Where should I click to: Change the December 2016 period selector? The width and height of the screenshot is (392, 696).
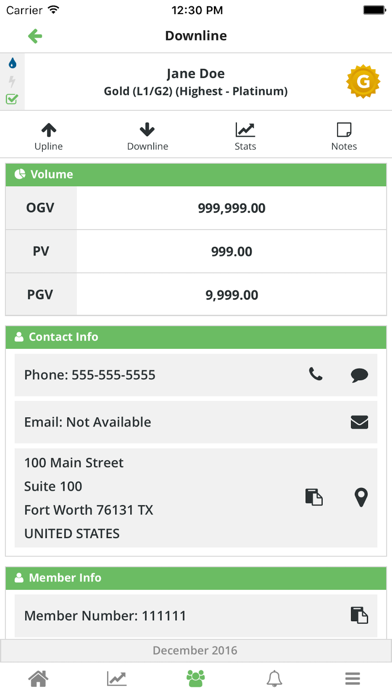196,650
